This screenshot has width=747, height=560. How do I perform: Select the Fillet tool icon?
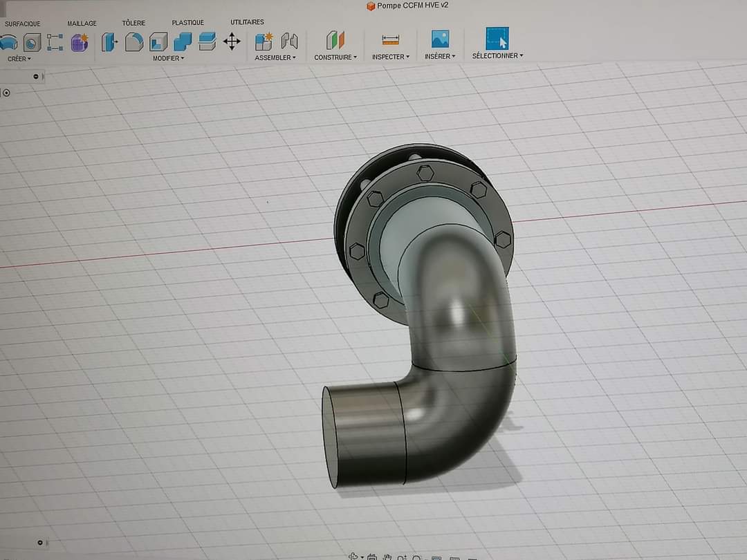coord(134,41)
